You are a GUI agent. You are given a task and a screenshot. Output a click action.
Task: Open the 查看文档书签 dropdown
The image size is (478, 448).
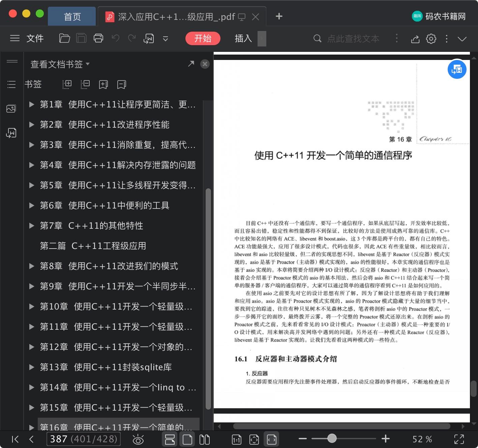[x=60, y=64]
